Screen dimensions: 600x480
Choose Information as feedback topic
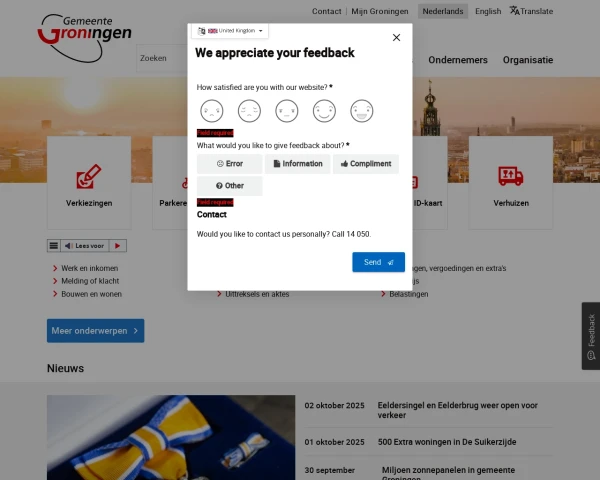tap(298, 164)
